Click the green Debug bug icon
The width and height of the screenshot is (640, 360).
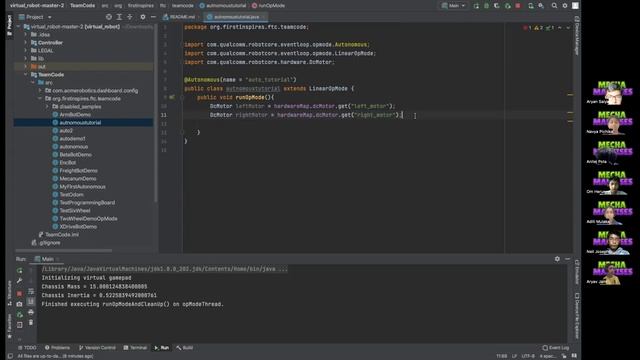[487, 6]
